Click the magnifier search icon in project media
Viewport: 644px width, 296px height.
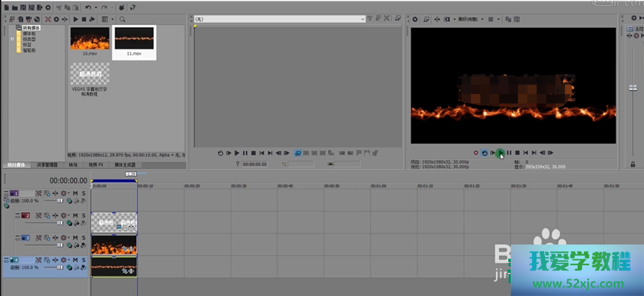[122, 19]
